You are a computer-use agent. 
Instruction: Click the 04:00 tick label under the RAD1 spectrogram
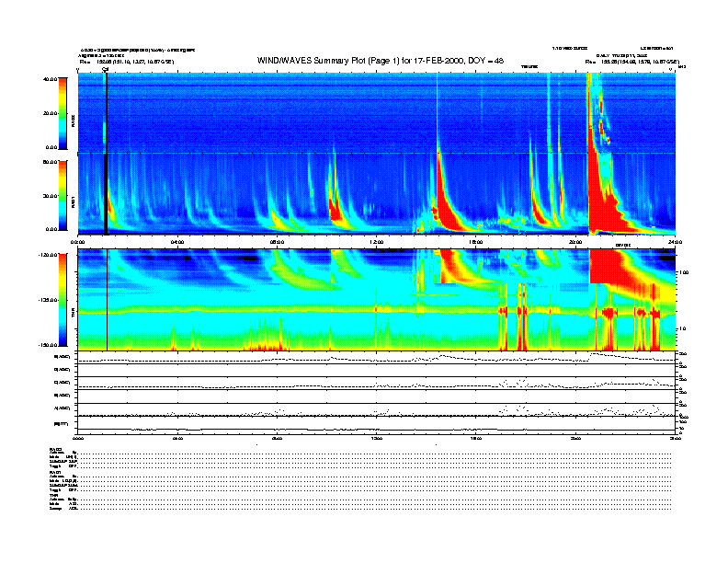pyautogui.click(x=177, y=242)
